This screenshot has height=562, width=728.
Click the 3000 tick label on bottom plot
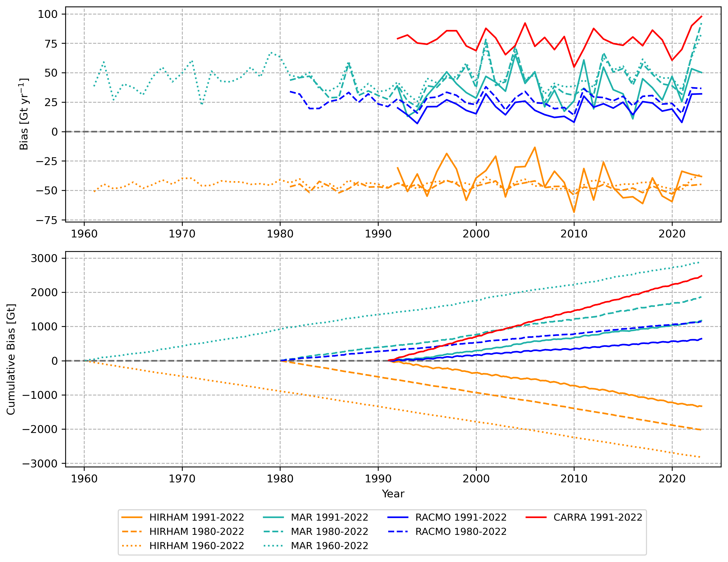[44, 259]
